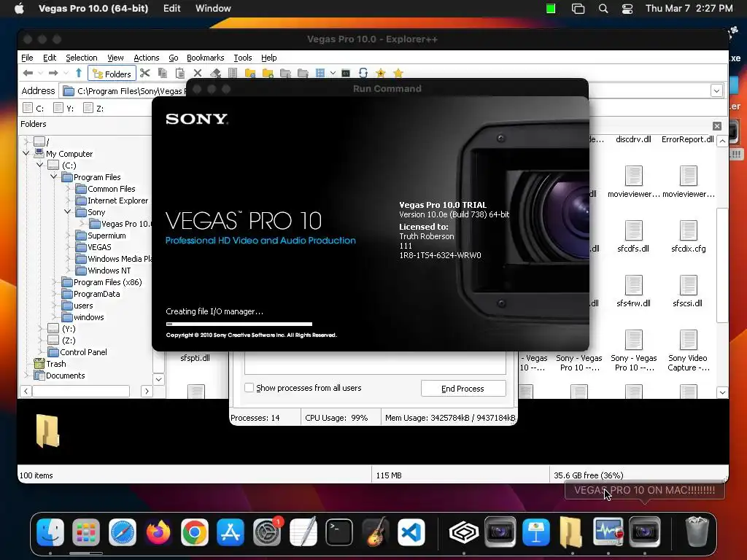Enable Show processes from all users

click(x=249, y=388)
